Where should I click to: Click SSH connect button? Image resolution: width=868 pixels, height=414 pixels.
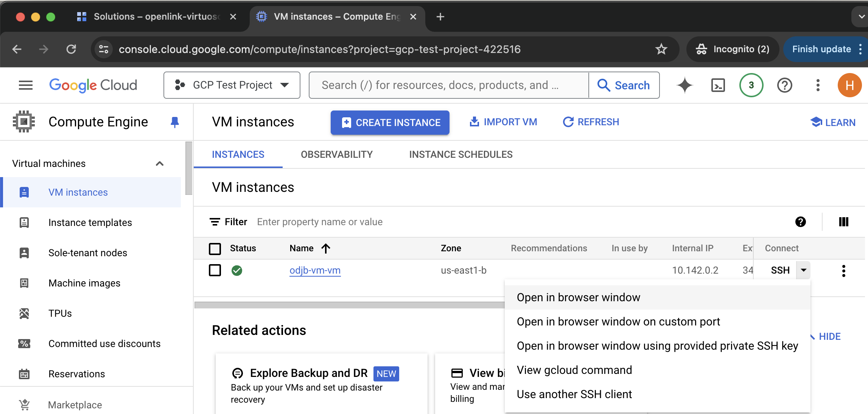click(780, 270)
